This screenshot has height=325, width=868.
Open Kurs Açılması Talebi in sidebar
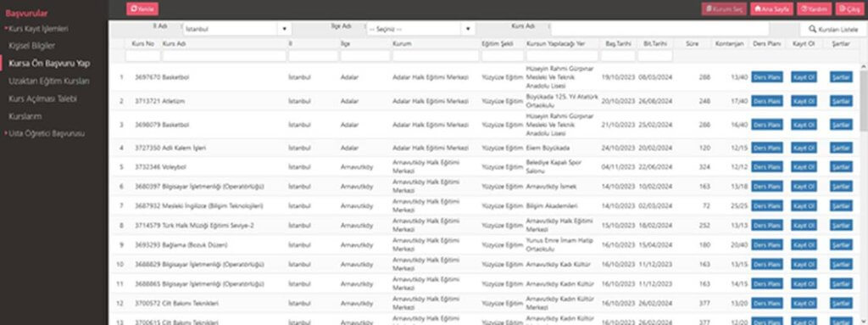pyautogui.click(x=42, y=98)
